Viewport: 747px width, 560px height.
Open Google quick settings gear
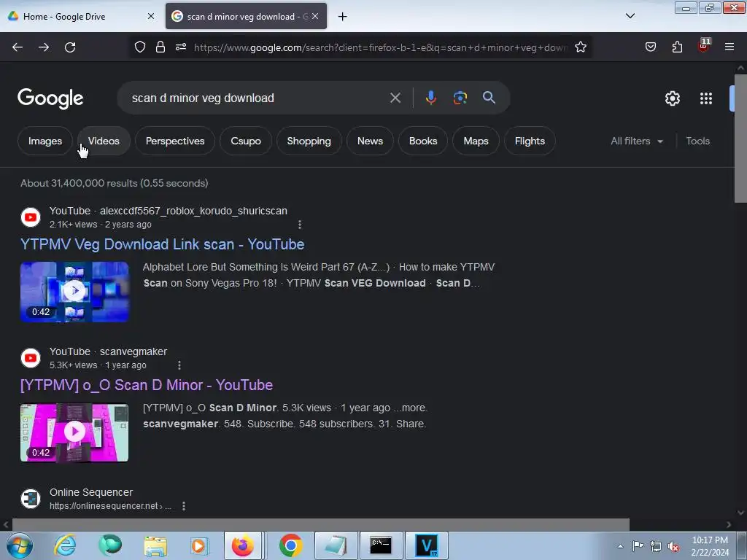click(x=672, y=98)
